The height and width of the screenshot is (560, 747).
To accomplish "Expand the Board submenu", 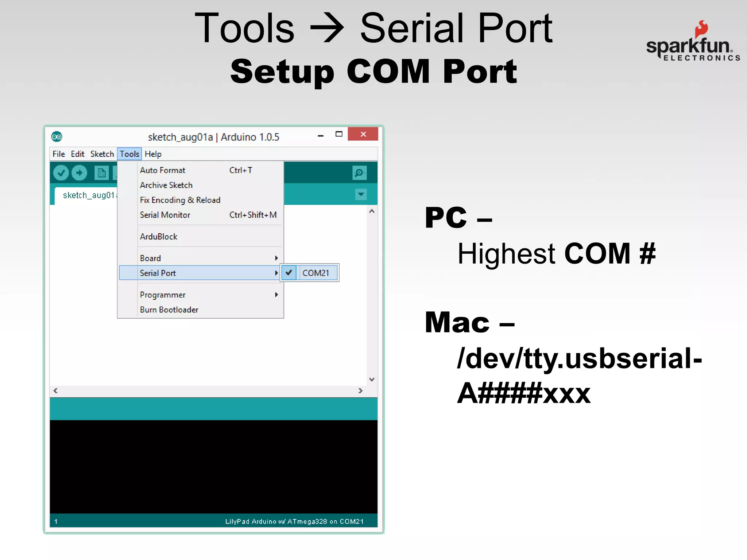I will [x=201, y=258].
